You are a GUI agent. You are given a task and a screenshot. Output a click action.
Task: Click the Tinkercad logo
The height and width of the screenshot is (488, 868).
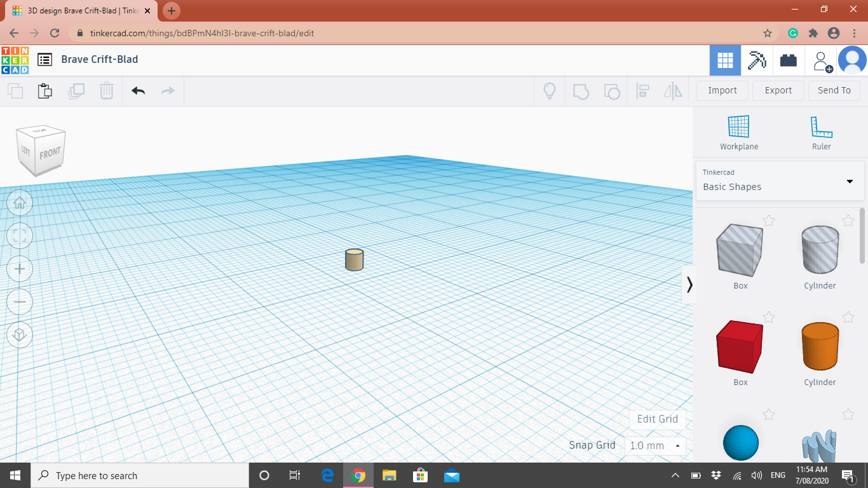[15, 60]
